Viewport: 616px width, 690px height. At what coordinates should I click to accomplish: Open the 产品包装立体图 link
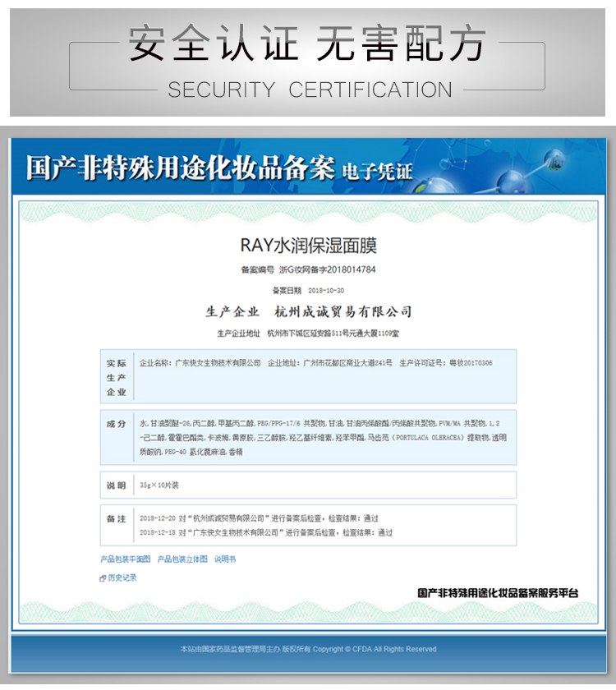(x=182, y=559)
